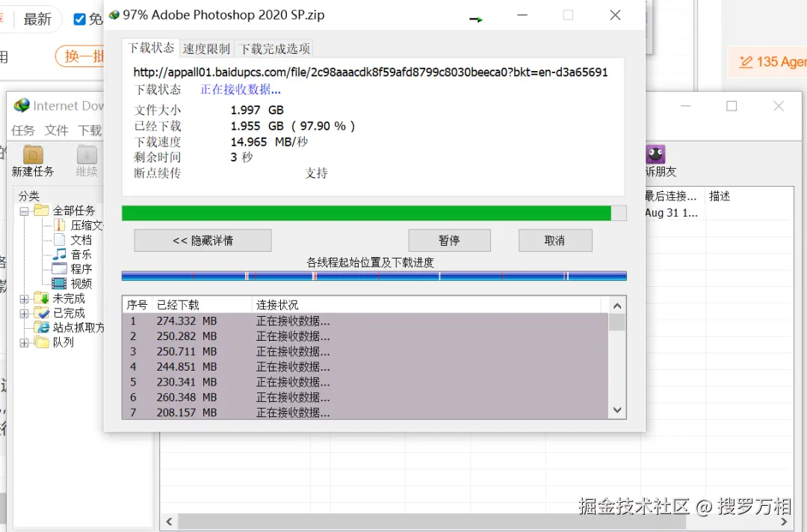The width and height of the screenshot is (807, 532).
Task: Click the Tell a Friend (诉朋友) icon
Action: 655,155
